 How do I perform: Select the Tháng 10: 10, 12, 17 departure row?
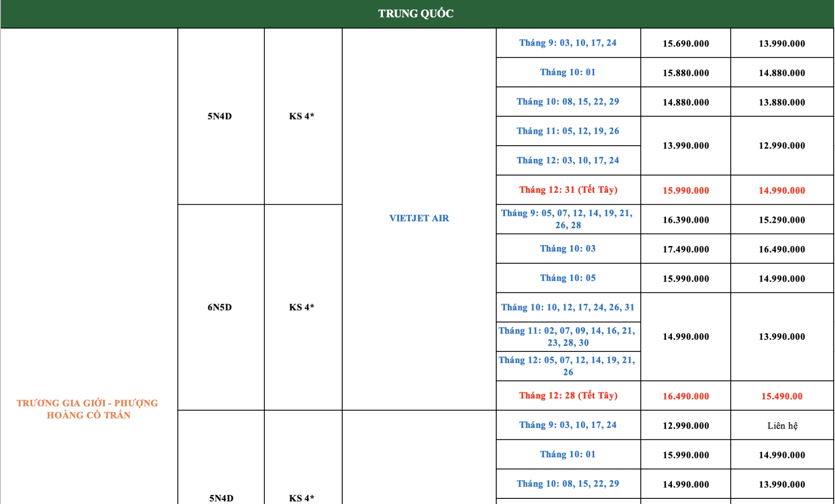(x=568, y=307)
